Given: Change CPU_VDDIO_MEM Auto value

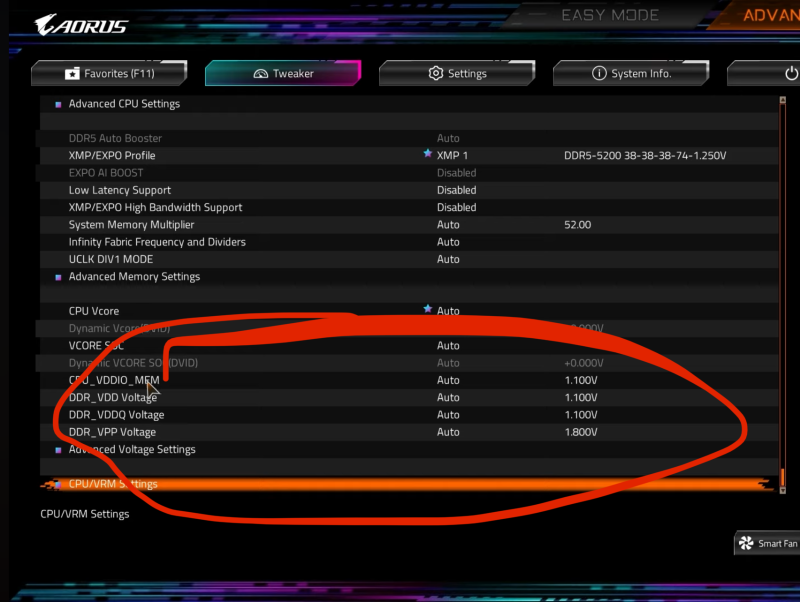Looking at the screenshot, I should [x=448, y=381].
